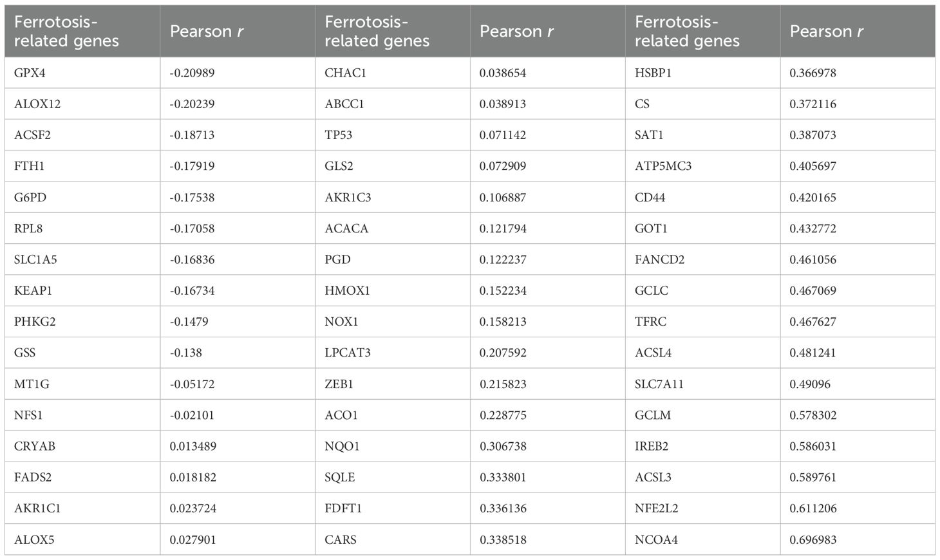The height and width of the screenshot is (560, 940).
Task: Select the NCOA4 gene cell
Action: (656, 539)
